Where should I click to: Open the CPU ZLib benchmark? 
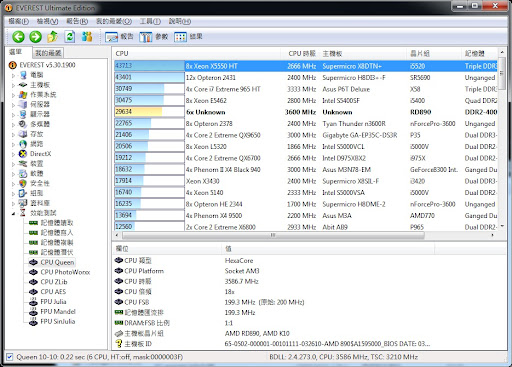(x=54, y=282)
